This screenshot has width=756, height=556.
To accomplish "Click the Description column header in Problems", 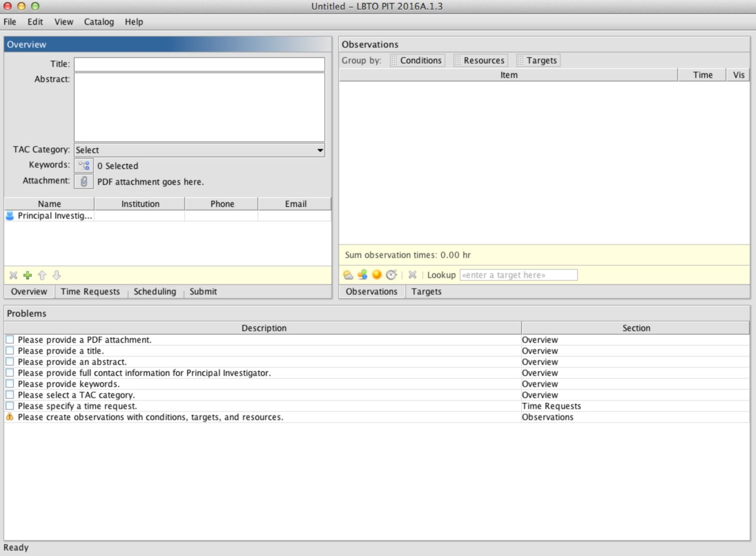I will pyautogui.click(x=264, y=328).
